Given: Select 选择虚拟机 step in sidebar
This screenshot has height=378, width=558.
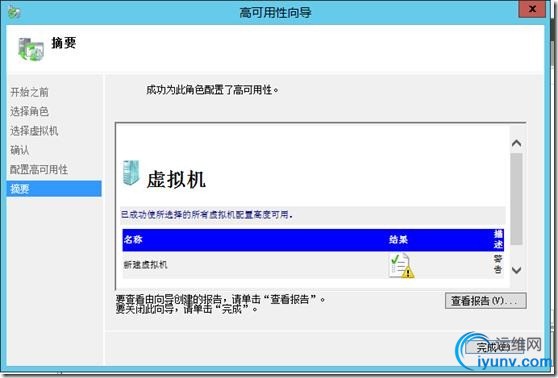Looking at the screenshot, I should 34,131.
